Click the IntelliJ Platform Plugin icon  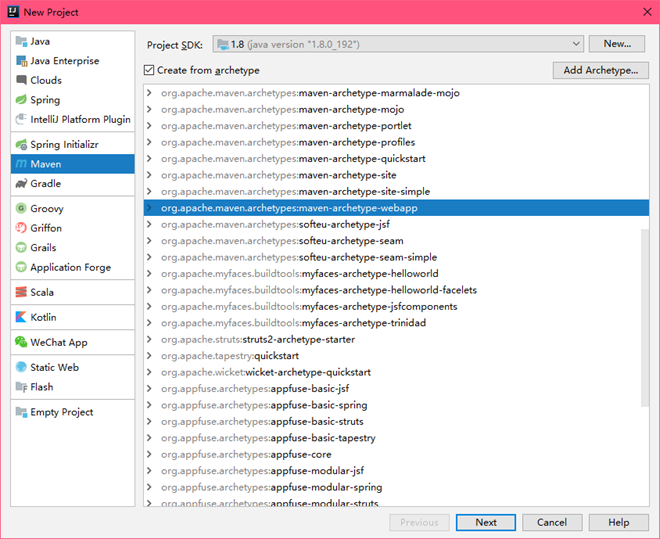click(21, 119)
